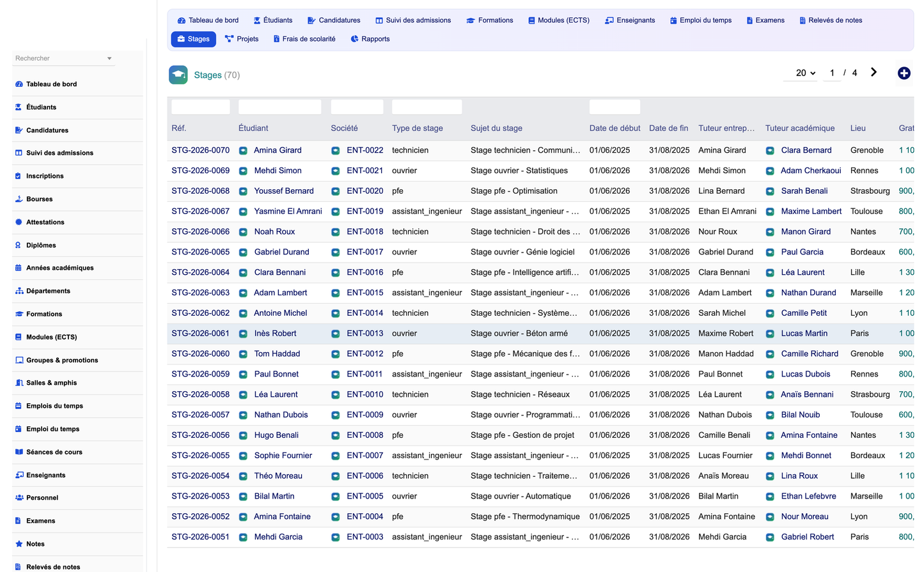The height and width of the screenshot is (572, 924).
Task: Click company icon beside ENT-0021
Action: click(335, 171)
